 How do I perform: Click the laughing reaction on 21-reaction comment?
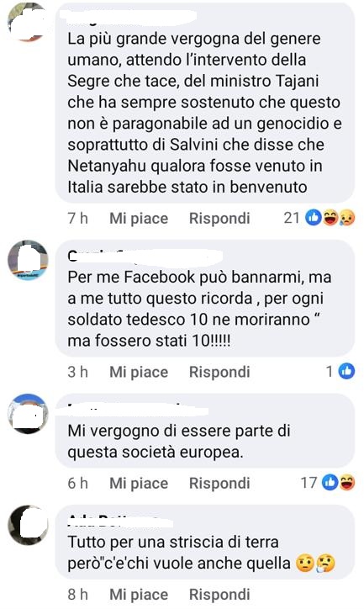330,218
